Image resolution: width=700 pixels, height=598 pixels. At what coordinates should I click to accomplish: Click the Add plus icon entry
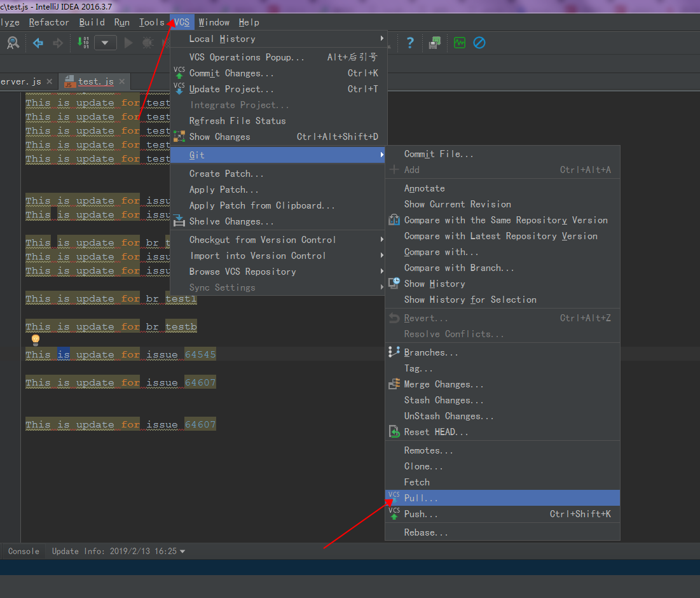(394, 170)
